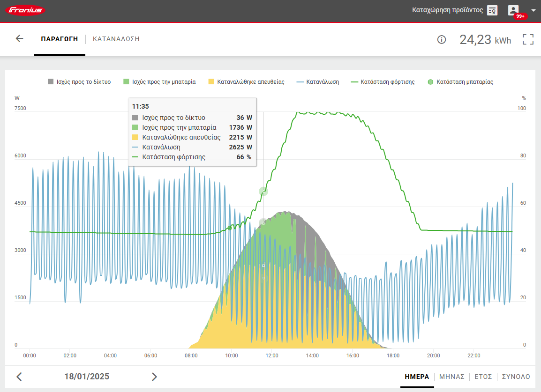Advance to the next day
Image resolution: width=541 pixels, height=392 pixels.
coord(154,377)
